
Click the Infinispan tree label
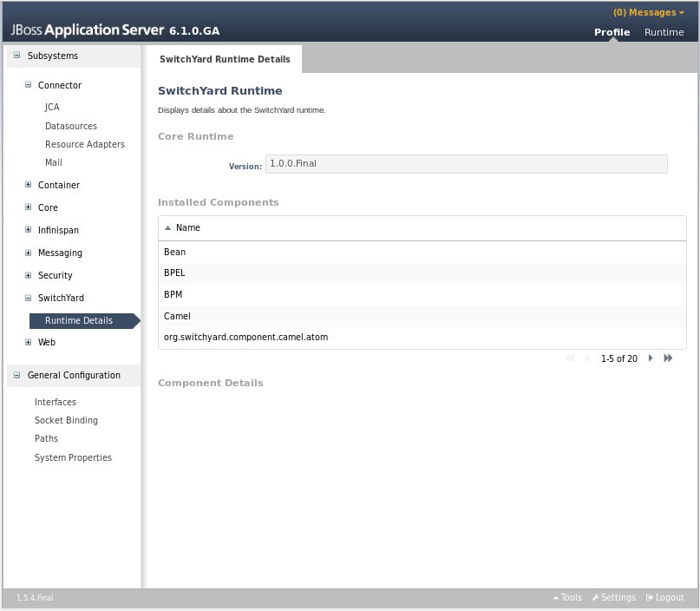coord(58,231)
